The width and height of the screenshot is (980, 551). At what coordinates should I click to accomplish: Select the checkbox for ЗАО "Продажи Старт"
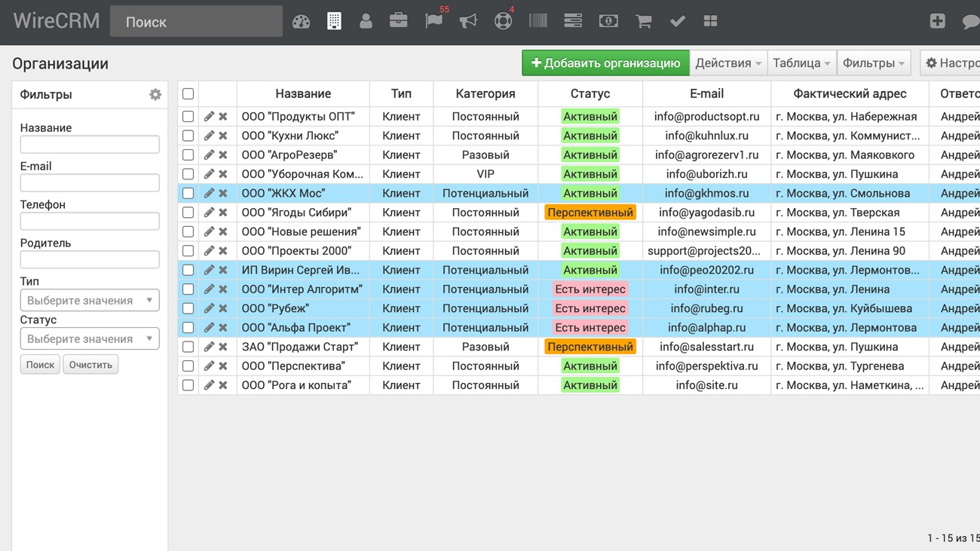(x=188, y=347)
